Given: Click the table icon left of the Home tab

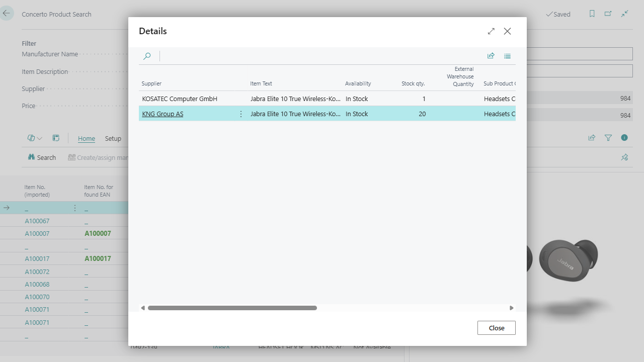Looking at the screenshot, I should [56, 138].
